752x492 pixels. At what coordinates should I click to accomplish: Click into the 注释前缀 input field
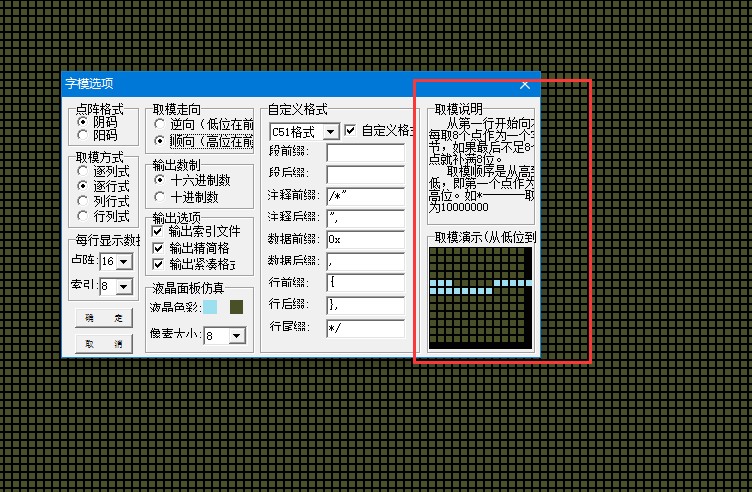[365, 196]
